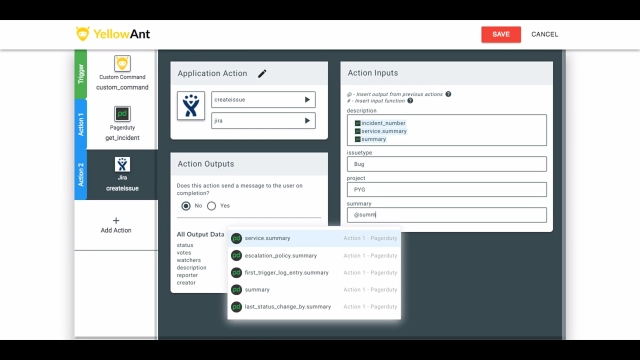This screenshot has height=360, width=640.
Task: Click the status output data item
Action: [185, 245]
